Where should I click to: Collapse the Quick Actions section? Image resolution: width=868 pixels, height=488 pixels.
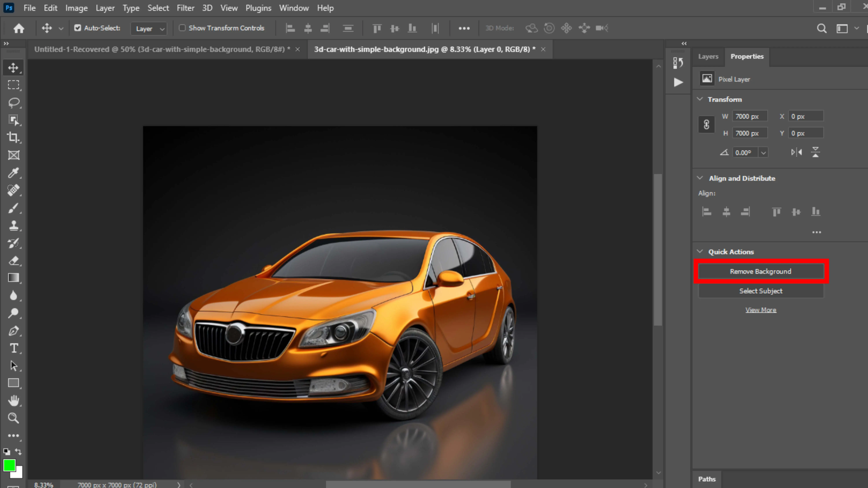[700, 251]
